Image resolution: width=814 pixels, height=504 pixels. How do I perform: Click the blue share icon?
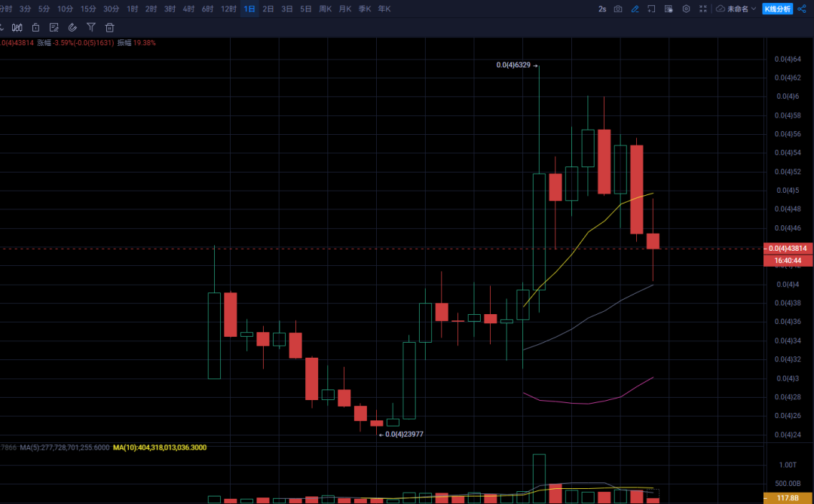click(x=802, y=9)
